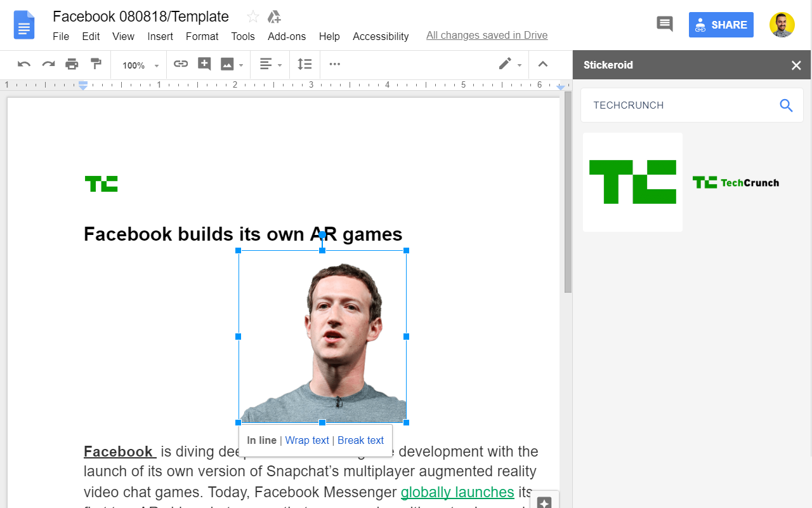Screen dimensions: 812x508
Task: Open the zoom level dropdown
Action: coord(138,64)
